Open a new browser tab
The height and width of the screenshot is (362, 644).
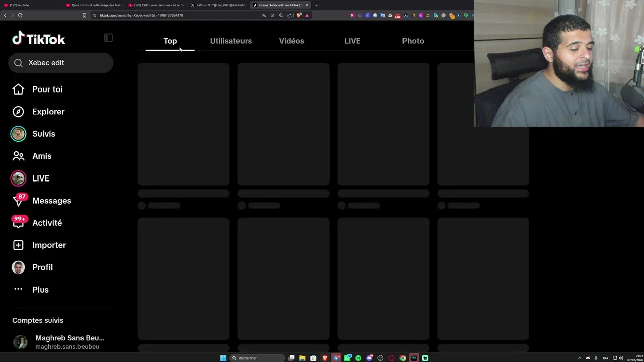(x=316, y=5)
